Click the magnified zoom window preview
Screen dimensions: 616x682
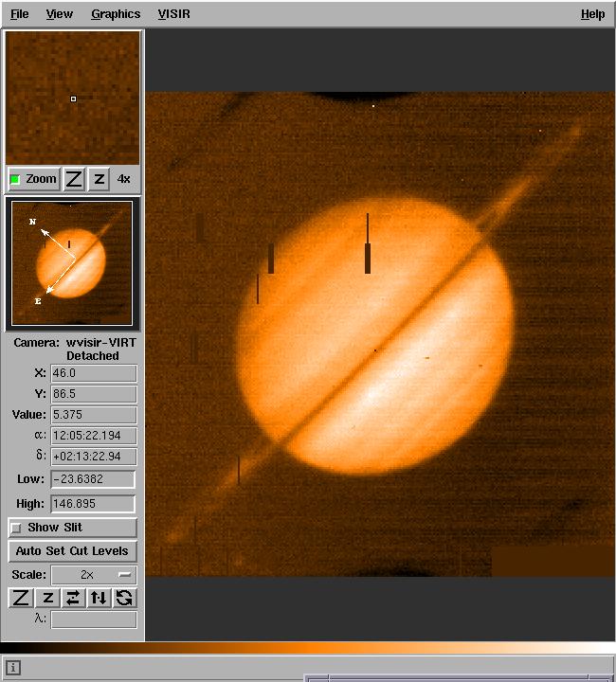coord(73,98)
